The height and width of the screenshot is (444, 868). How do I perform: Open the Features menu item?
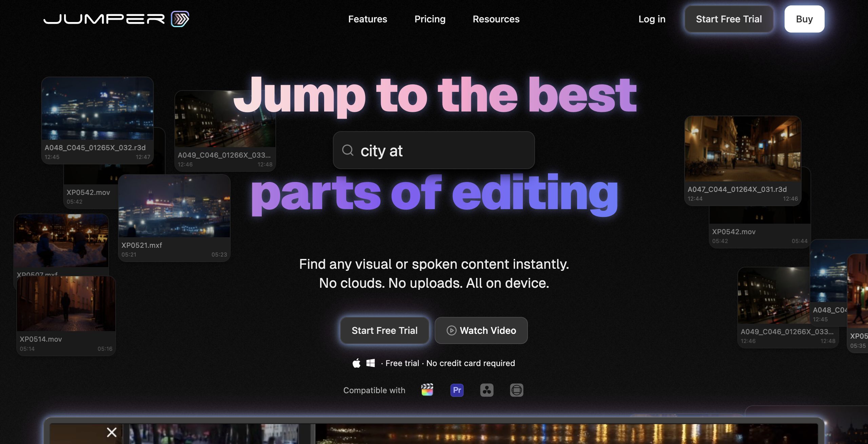[368, 19]
